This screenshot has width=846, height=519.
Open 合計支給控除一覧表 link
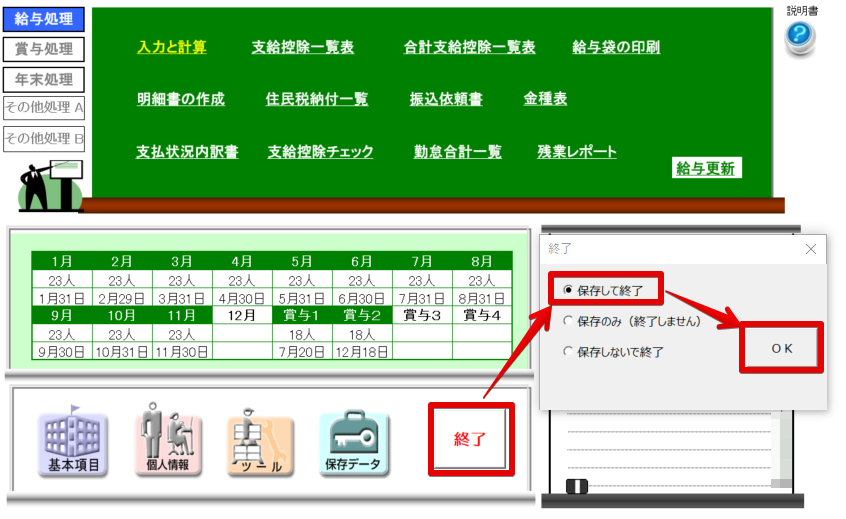[469, 47]
